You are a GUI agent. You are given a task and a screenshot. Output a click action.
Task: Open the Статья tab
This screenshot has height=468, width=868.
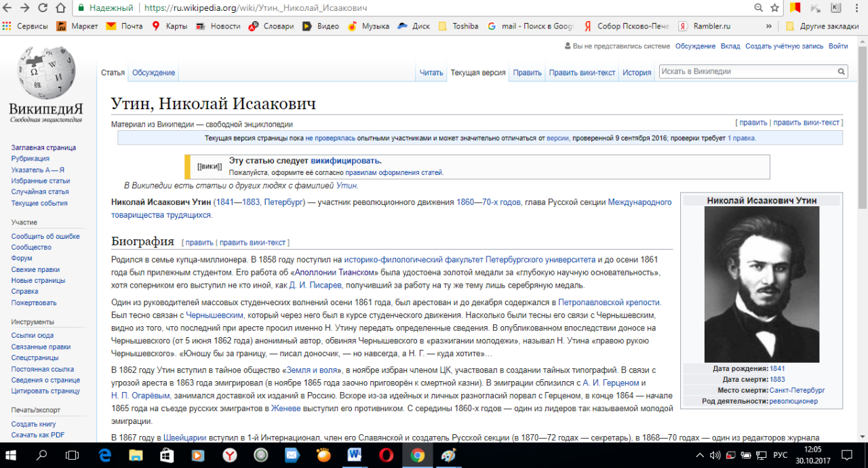(x=113, y=73)
